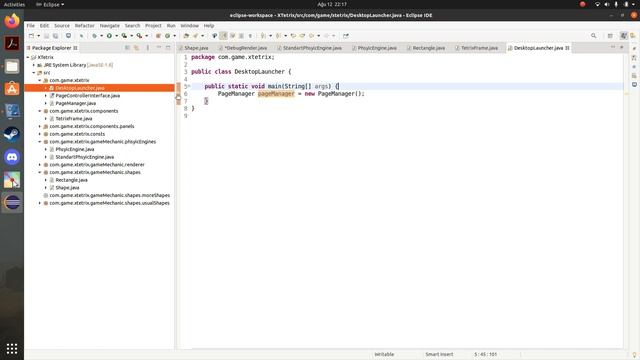Open Firefox from the Ubuntu dock

tap(12, 21)
